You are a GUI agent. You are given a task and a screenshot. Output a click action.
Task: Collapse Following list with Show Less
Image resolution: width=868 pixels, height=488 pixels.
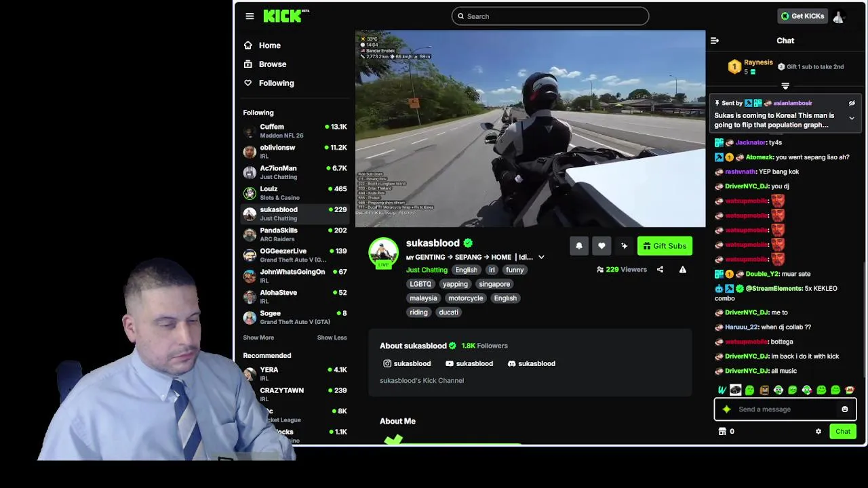[x=332, y=338]
